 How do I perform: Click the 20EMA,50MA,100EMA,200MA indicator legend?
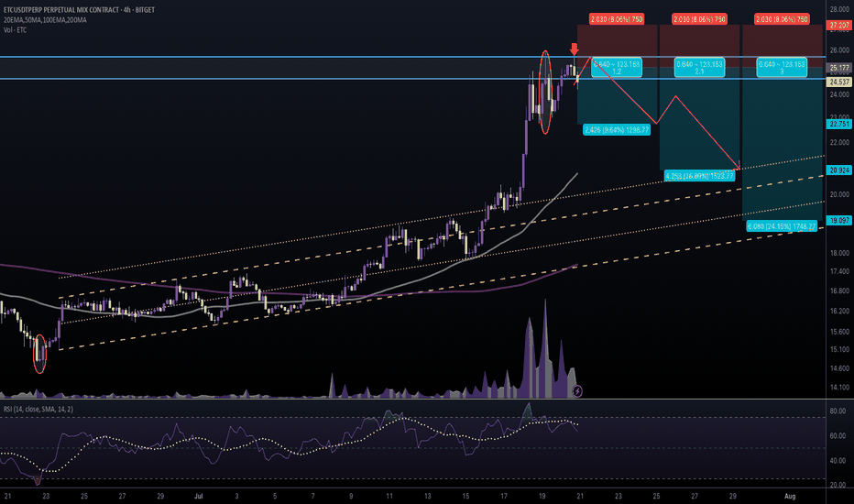click(x=45, y=19)
